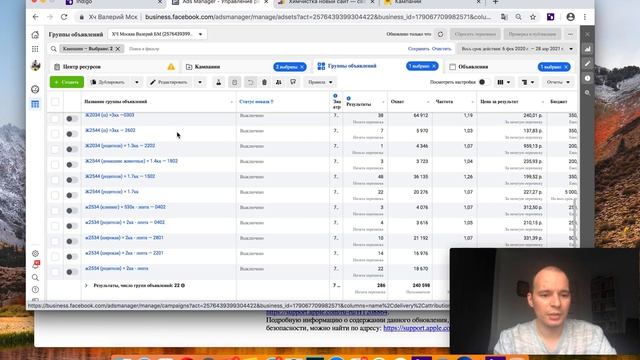This screenshot has width=640, height=360.
Task: Click the refresh data icon
Action: coord(440,34)
